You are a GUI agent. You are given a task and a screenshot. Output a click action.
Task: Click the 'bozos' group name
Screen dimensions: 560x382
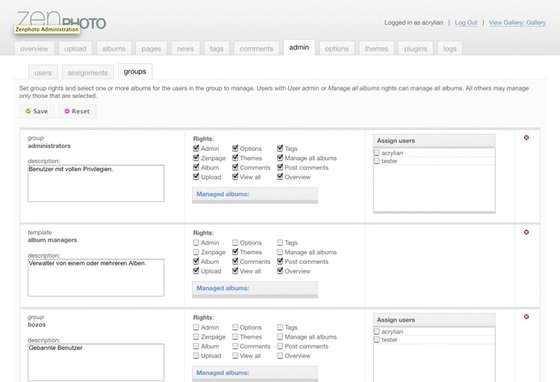[37, 325]
